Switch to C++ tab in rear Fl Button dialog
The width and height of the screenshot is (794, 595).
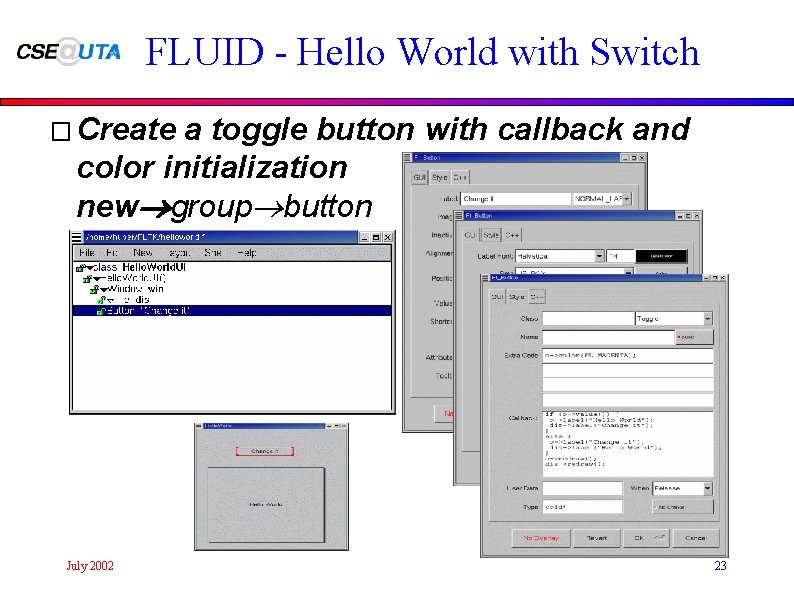point(460,177)
